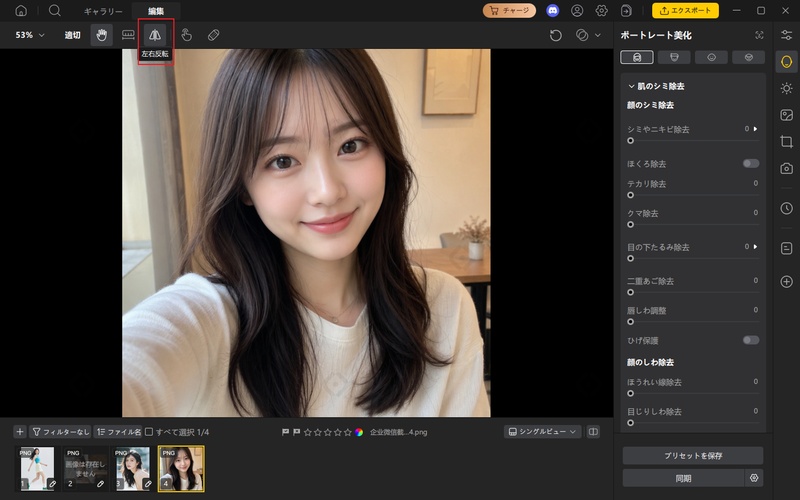
Task: Select the portrait face sidebar icon
Action: (x=787, y=61)
